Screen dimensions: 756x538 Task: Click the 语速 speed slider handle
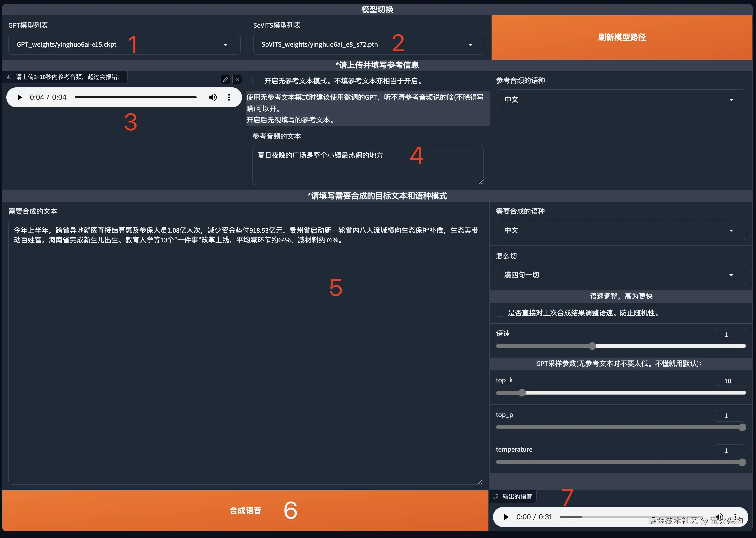click(592, 346)
